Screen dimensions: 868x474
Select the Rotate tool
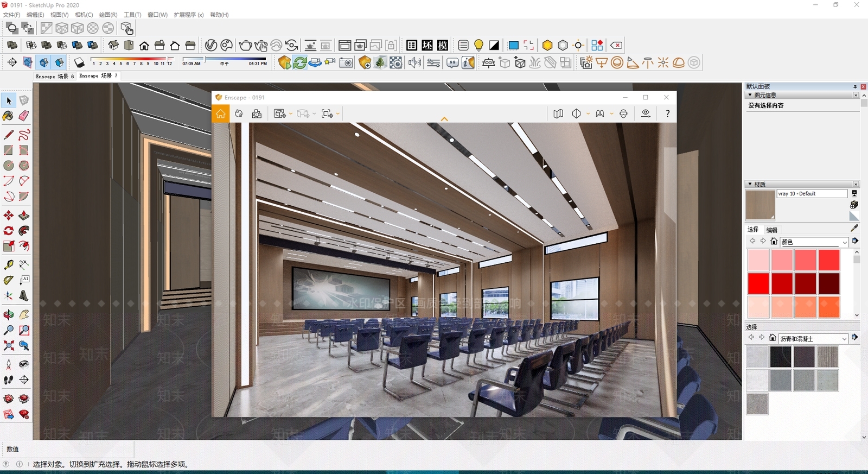(8, 231)
